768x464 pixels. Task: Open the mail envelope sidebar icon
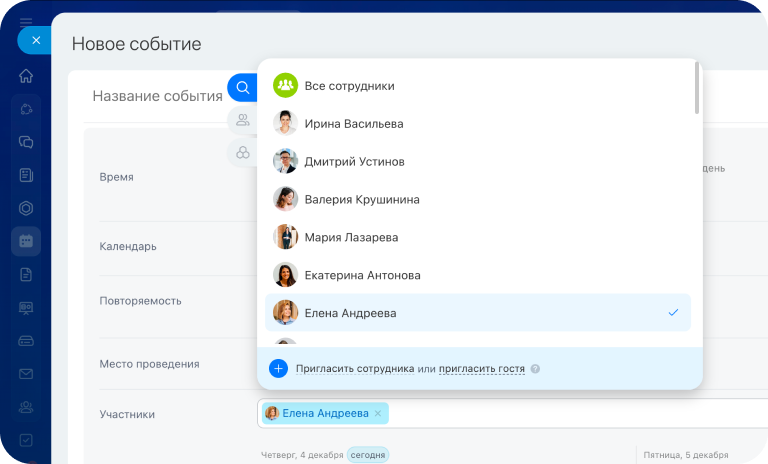pos(26,374)
